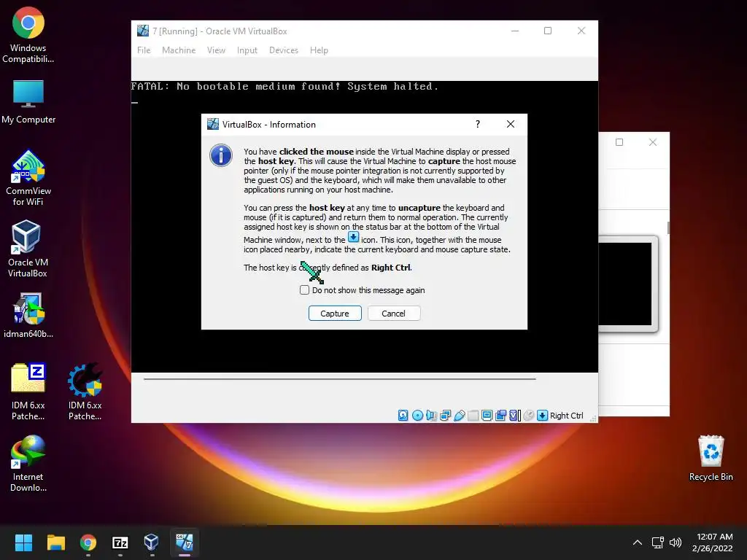The width and height of the screenshot is (747, 560).
Task: Open the Windows Start menu
Action: pos(23,542)
